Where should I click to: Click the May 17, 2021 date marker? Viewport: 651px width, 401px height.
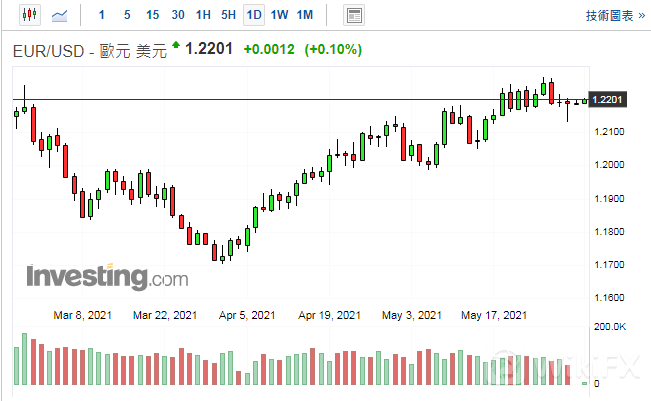coord(493,315)
